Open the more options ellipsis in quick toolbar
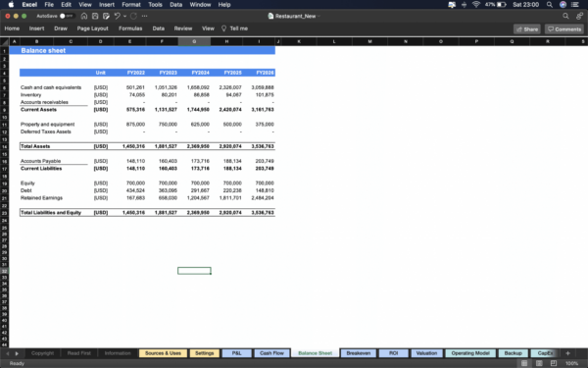Screen dimensions: 588x368 (145, 16)
